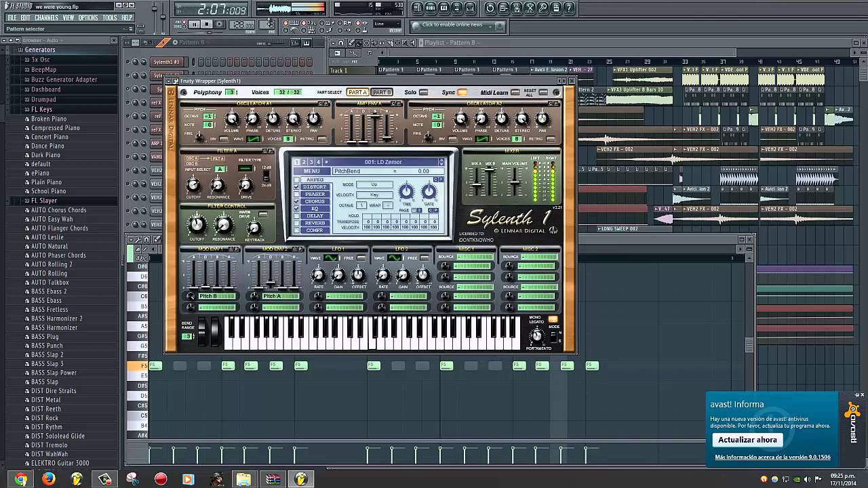Open the Filter A Input Select dropdown

(220, 169)
